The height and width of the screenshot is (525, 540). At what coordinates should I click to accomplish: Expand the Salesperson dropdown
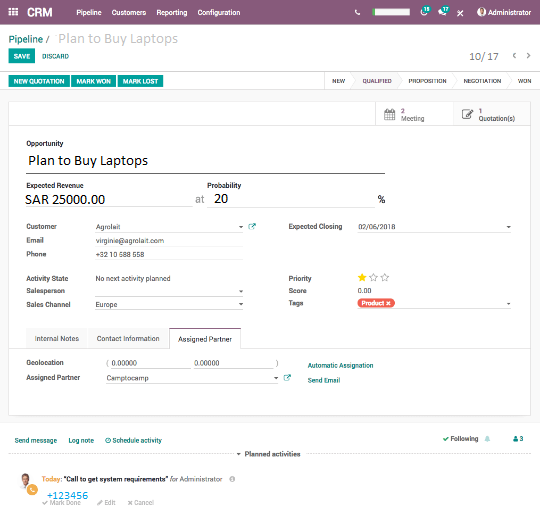[x=241, y=291]
